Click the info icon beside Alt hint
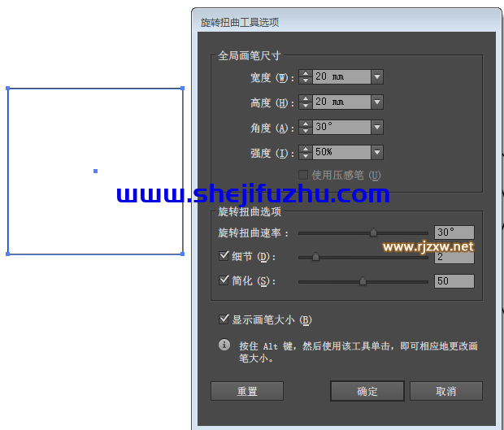The width and height of the screenshot is (504, 430). coord(224,345)
